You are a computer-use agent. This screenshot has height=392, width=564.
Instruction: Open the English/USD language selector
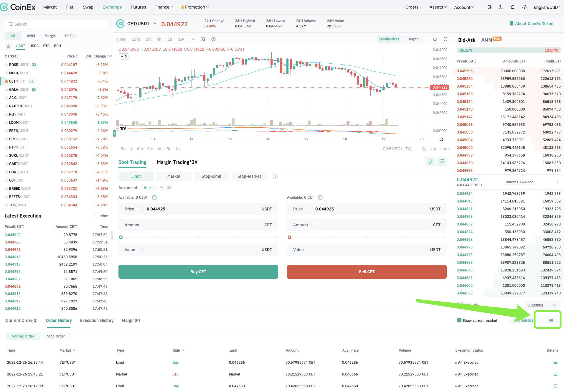[x=547, y=7]
